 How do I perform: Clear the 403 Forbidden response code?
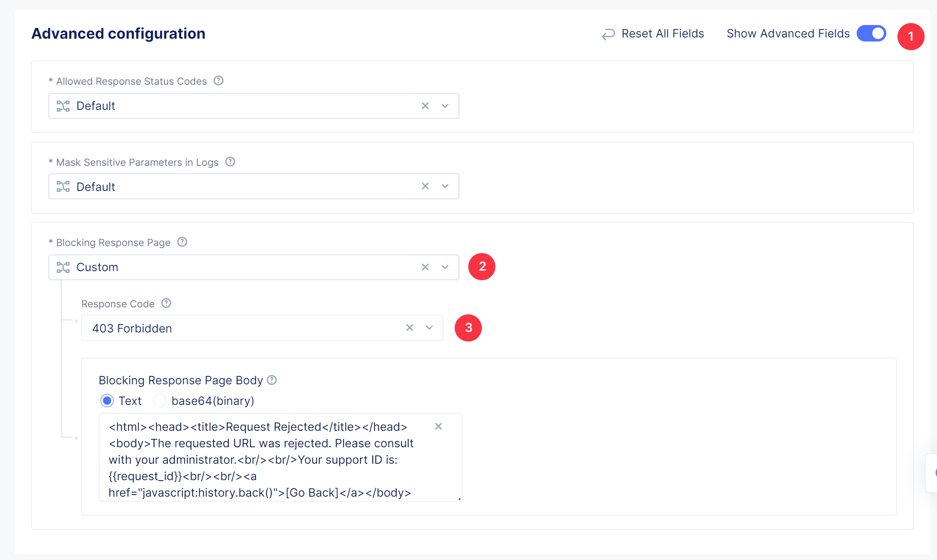(x=409, y=328)
